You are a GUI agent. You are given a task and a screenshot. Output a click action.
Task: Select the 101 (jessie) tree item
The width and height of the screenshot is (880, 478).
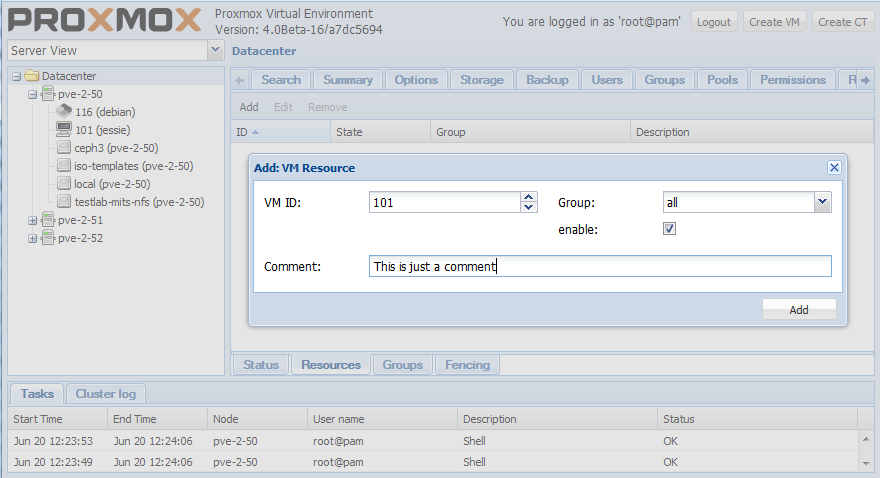click(103, 130)
